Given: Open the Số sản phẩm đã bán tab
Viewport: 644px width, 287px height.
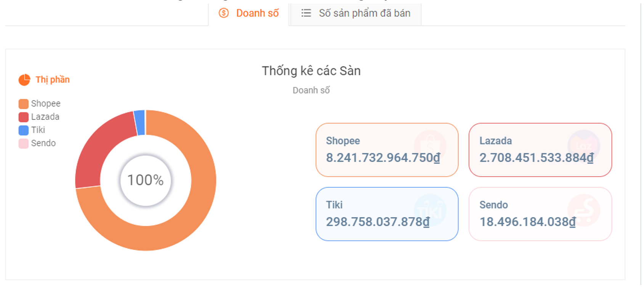Looking at the screenshot, I should (356, 13).
